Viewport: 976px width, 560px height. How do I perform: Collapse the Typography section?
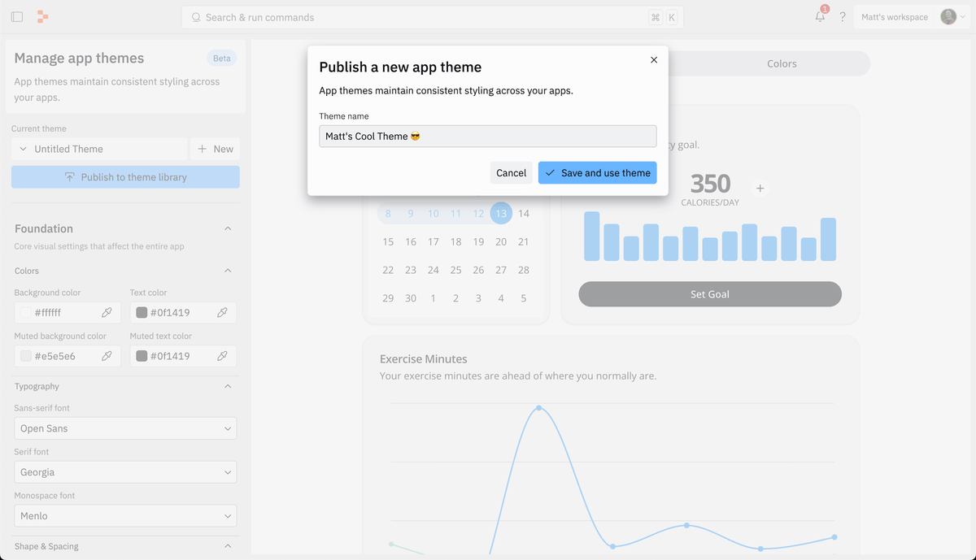(x=228, y=387)
